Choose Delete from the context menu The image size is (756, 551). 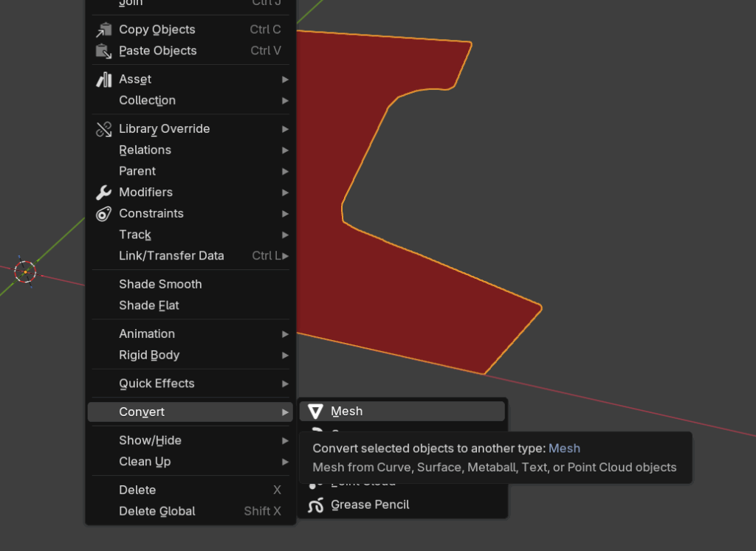(137, 491)
